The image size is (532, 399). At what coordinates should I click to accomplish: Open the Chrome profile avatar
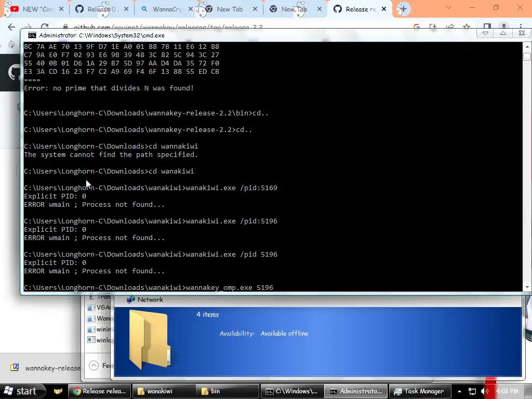pyautogui.click(x=504, y=26)
